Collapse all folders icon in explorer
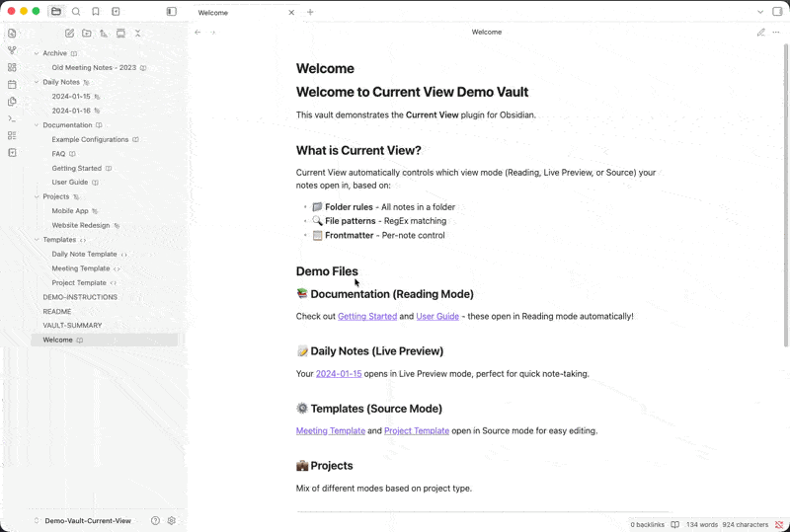 [137, 34]
